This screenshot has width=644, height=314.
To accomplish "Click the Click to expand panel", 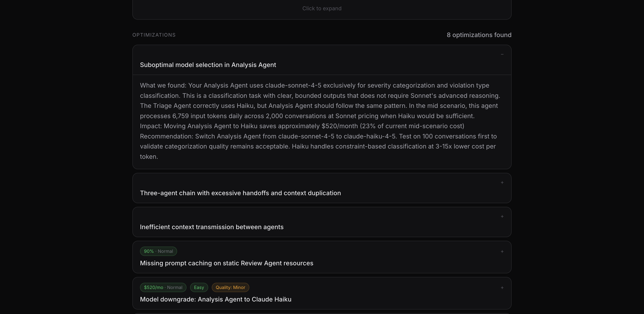I will point(322,8).
